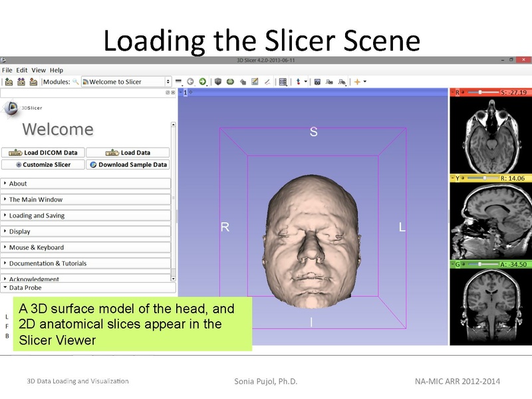This screenshot has width=532, height=399.
Task: Open the Help menu
Action: coord(57,70)
